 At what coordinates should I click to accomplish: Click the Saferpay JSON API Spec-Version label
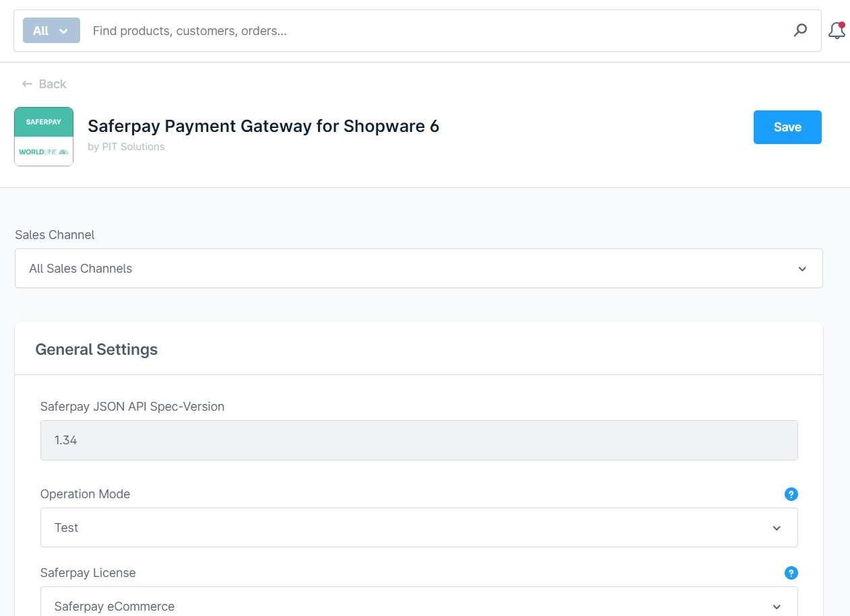point(132,407)
